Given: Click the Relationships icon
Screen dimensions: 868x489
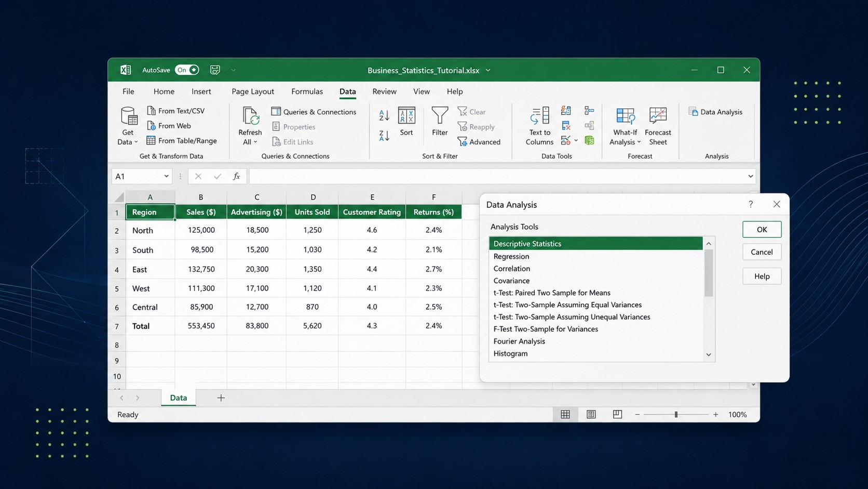Looking at the screenshot, I should click(589, 125).
